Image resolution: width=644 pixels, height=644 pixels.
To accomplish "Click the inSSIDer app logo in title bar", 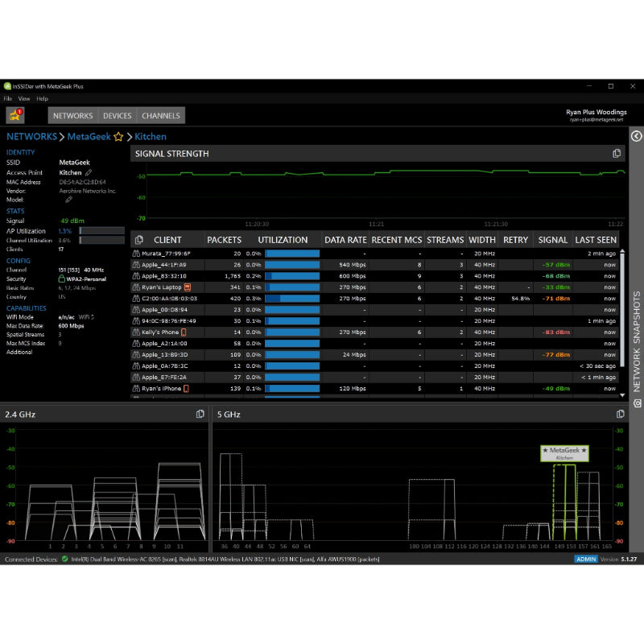I will (7, 86).
